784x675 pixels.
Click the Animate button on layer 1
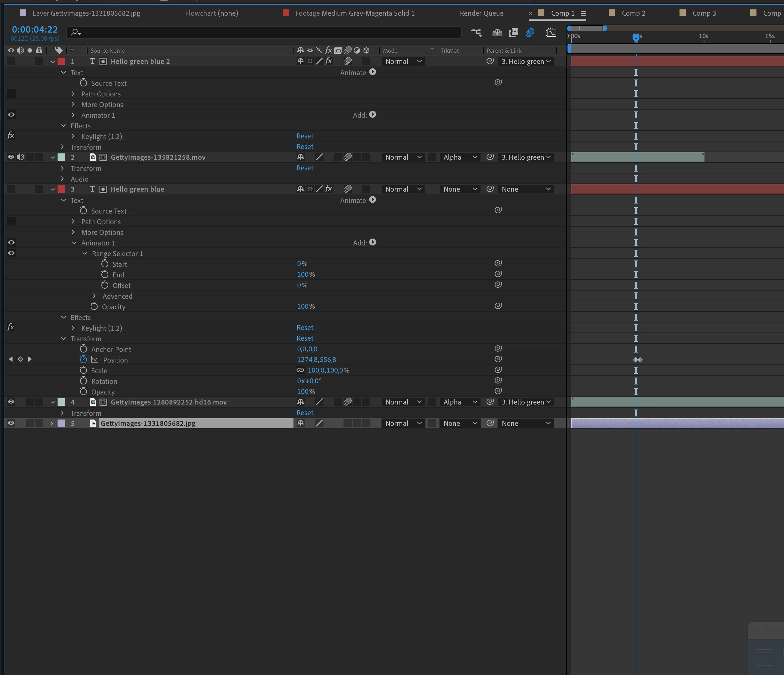coord(372,72)
